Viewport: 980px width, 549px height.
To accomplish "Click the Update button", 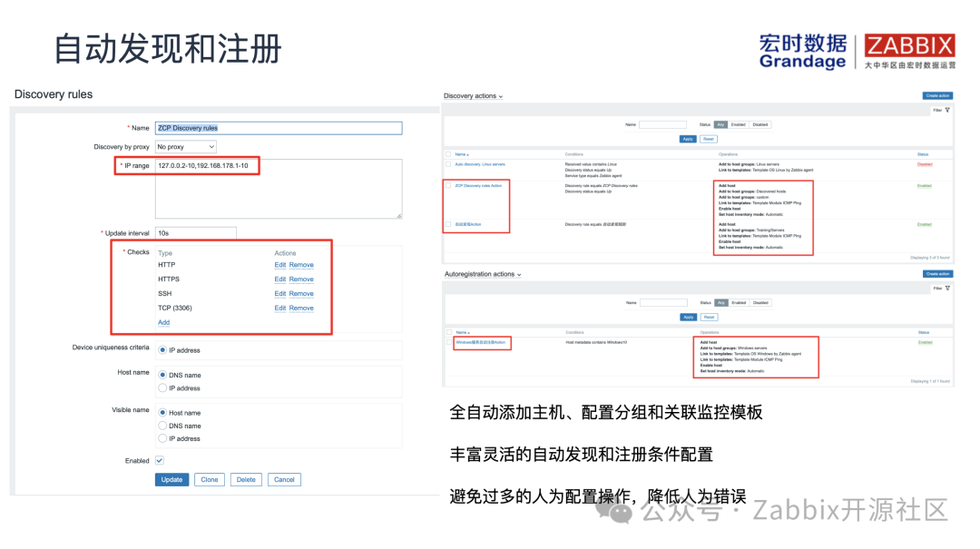I will [x=171, y=480].
